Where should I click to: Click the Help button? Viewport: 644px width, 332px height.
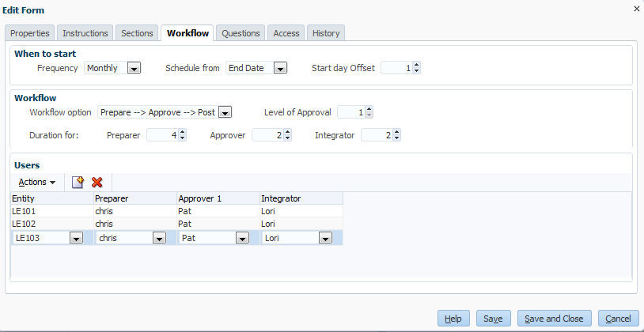(453, 319)
